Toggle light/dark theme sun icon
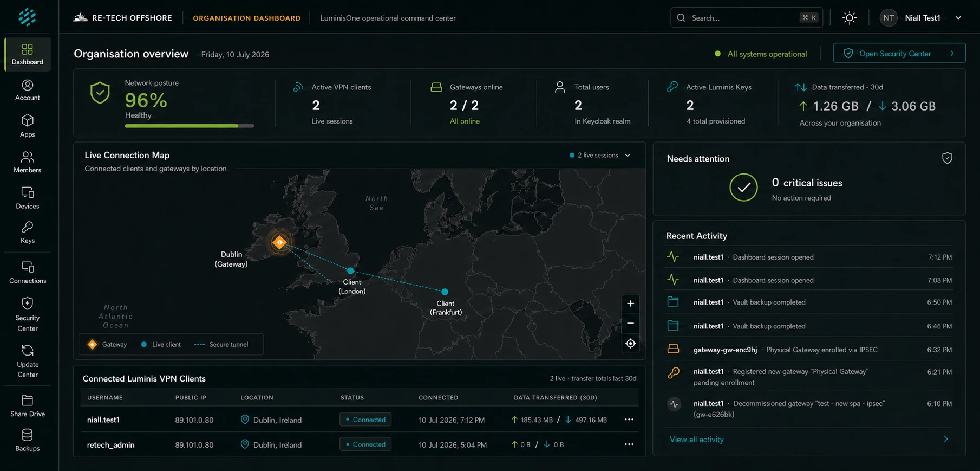 pyautogui.click(x=850, y=18)
